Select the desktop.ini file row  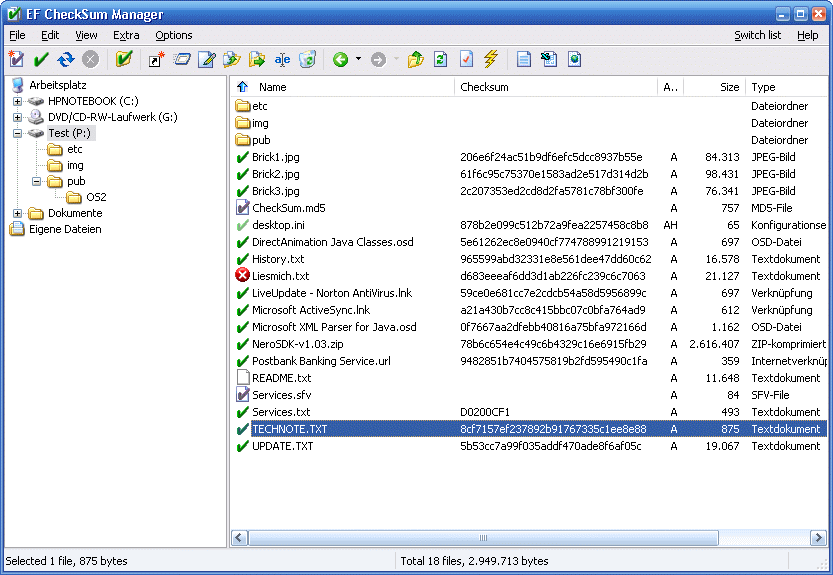click(529, 225)
